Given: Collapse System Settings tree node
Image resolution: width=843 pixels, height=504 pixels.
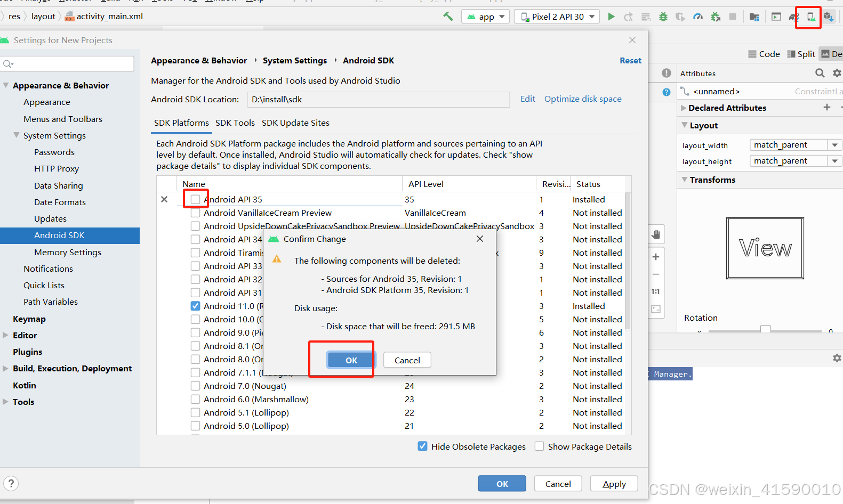Looking at the screenshot, I should (x=17, y=135).
